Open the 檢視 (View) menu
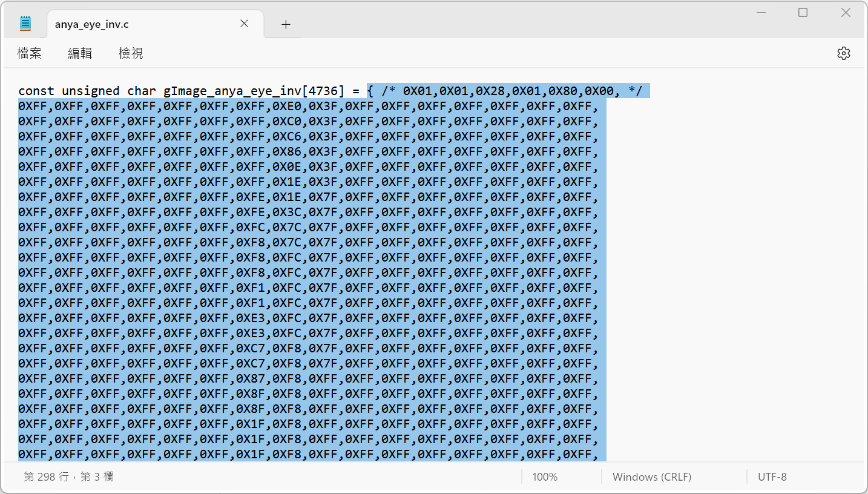868x494 pixels. (131, 53)
